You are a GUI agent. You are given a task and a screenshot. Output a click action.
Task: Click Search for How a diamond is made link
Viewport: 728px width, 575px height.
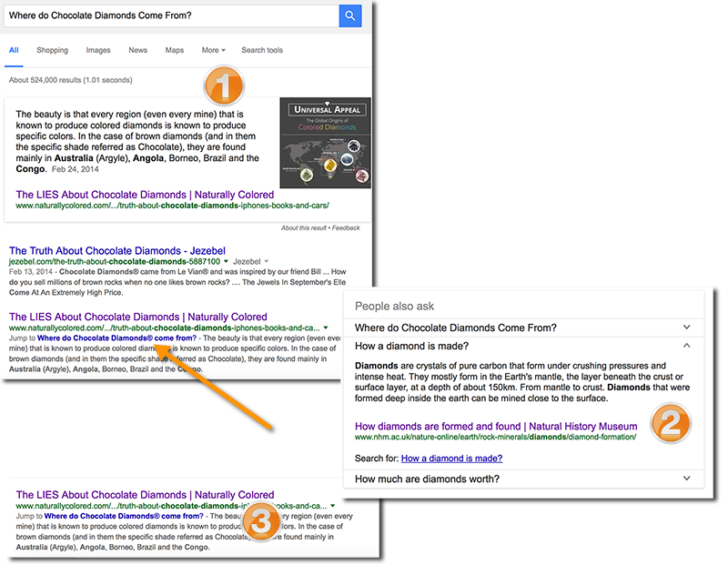tap(451, 459)
